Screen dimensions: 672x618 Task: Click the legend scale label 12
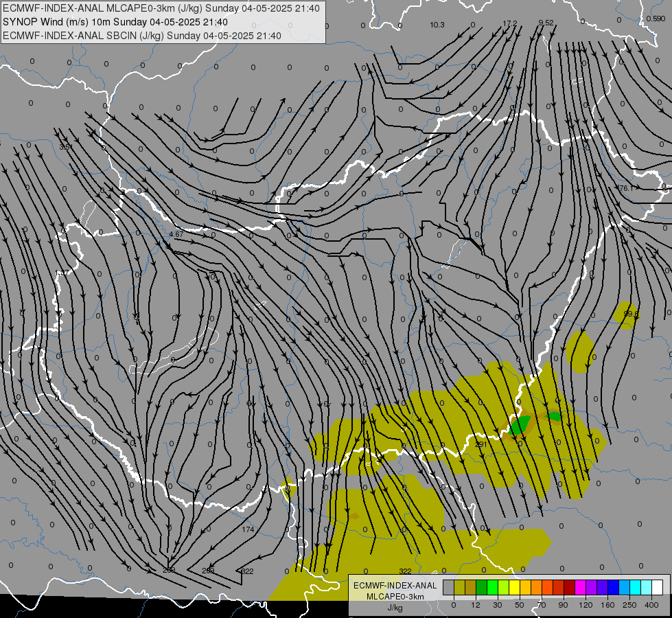click(476, 605)
